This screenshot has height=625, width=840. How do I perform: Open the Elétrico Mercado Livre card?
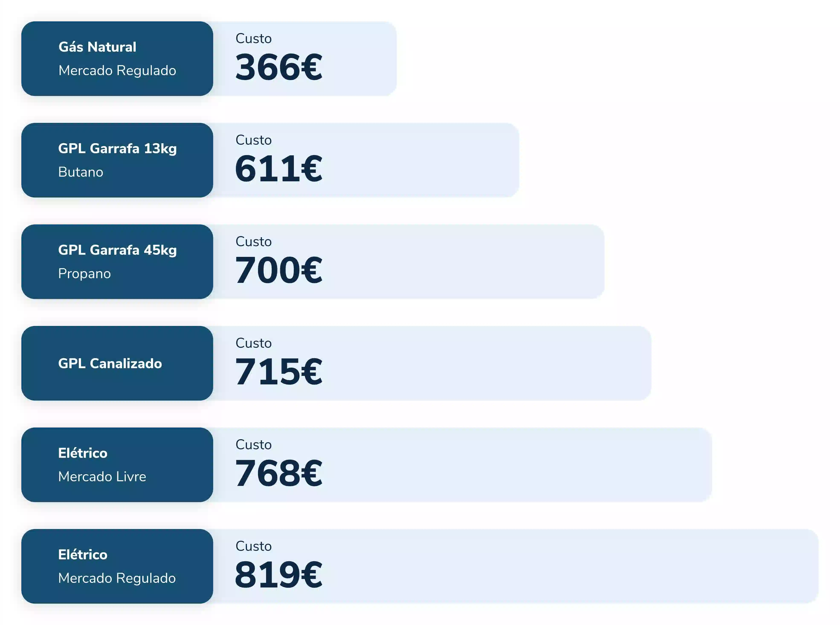pos(117,465)
